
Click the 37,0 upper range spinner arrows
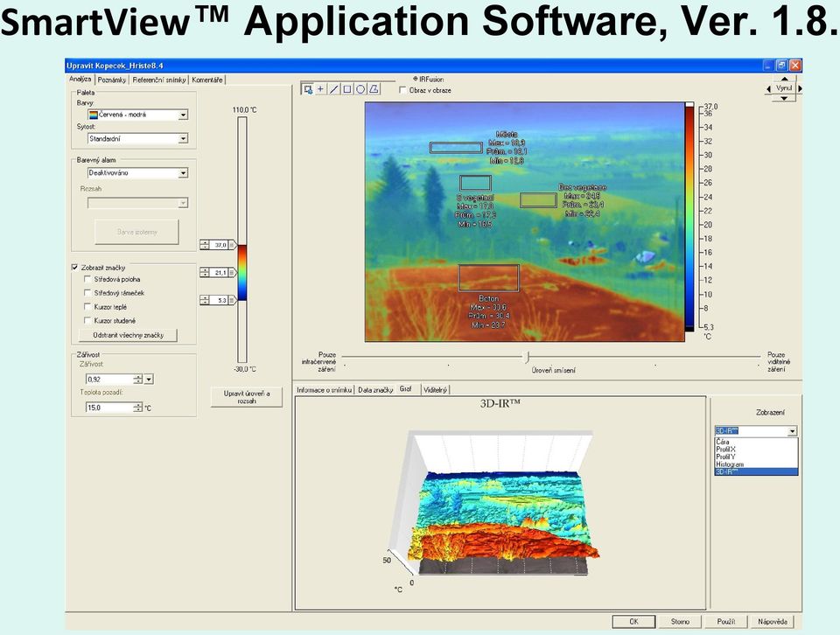[205, 245]
